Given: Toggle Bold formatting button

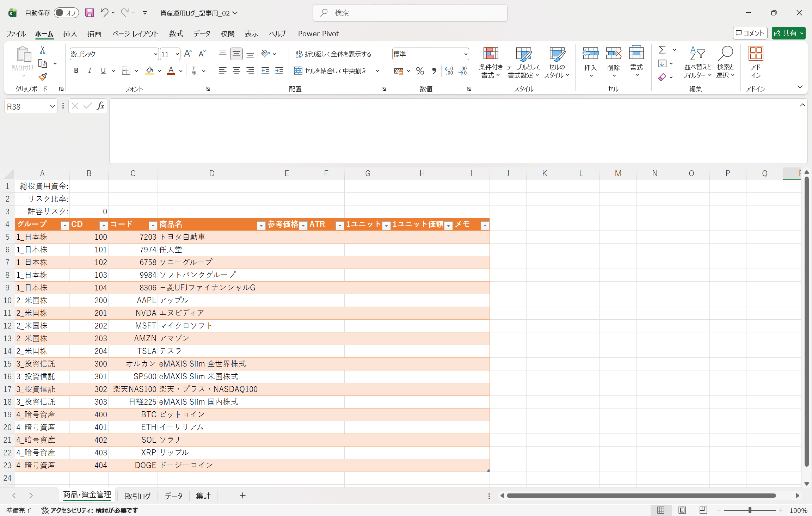Looking at the screenshot, I should coord(76,71).
